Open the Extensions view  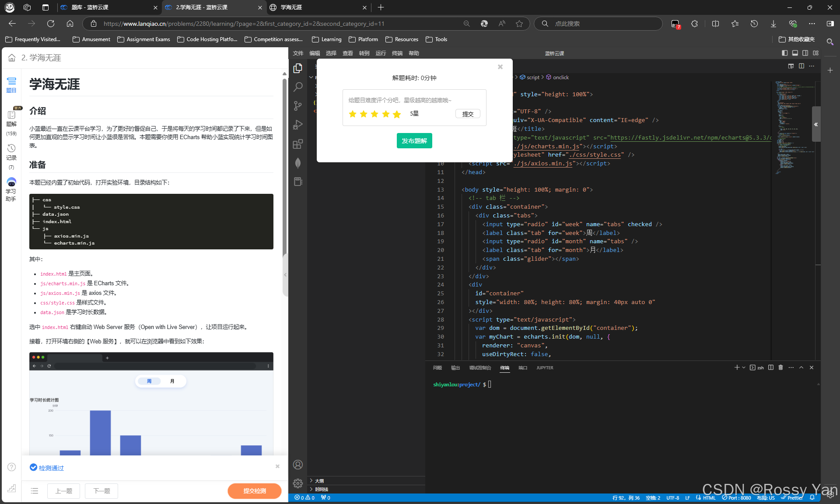(298, 144)
